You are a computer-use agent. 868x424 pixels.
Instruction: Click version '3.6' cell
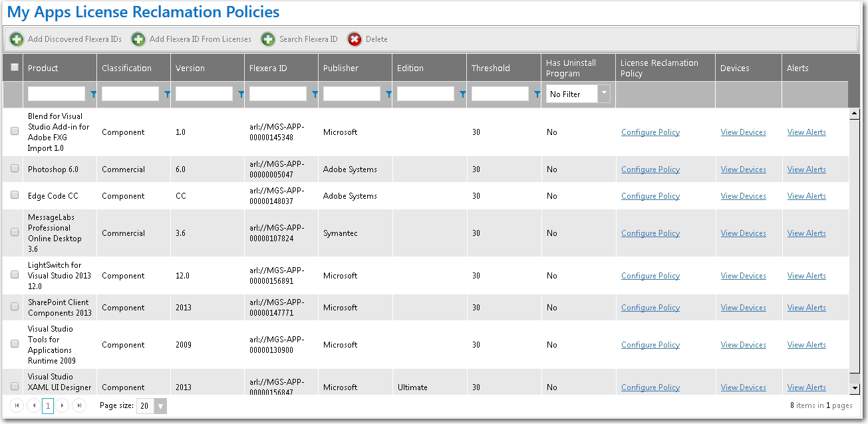tap(180, 233)
